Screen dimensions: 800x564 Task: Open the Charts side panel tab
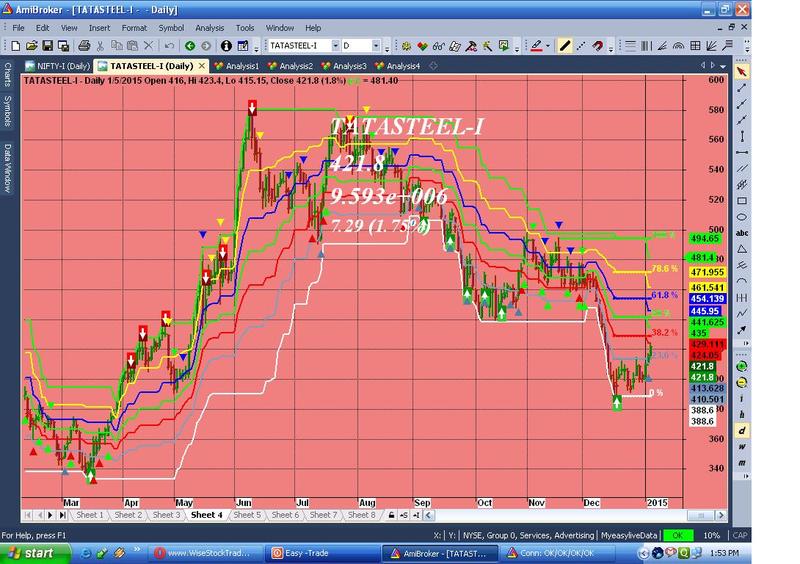click(8, 75)
